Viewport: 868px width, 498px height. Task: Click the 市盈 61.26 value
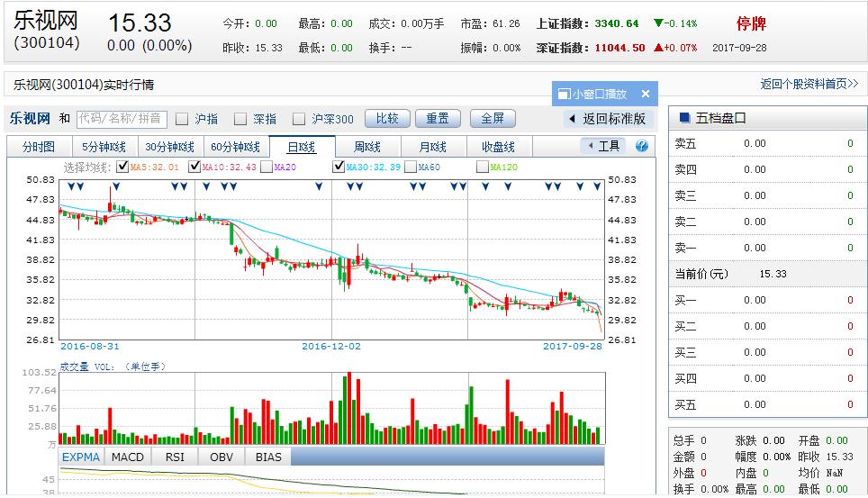coord(506,23)
